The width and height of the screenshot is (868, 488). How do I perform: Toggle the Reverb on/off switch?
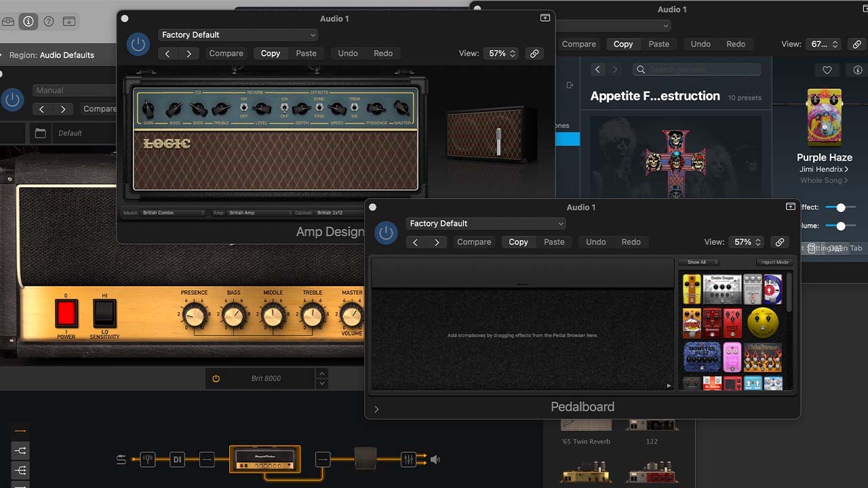[x=243, y=108]
